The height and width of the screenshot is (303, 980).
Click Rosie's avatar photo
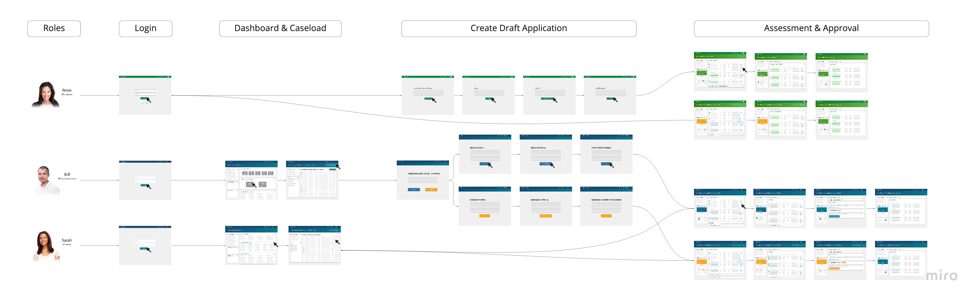(x=46, y=95)
